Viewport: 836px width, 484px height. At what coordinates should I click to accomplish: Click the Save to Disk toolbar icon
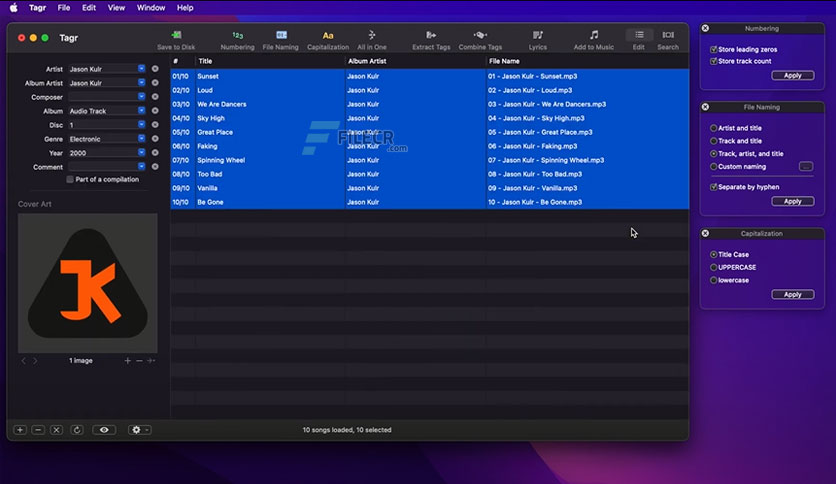176,35
